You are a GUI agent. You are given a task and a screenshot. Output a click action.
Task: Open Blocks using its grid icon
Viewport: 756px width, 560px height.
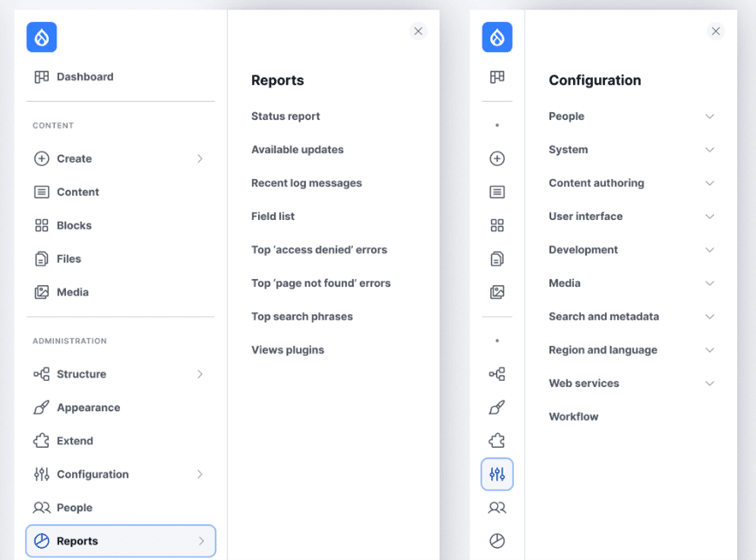tap(497, 225)
